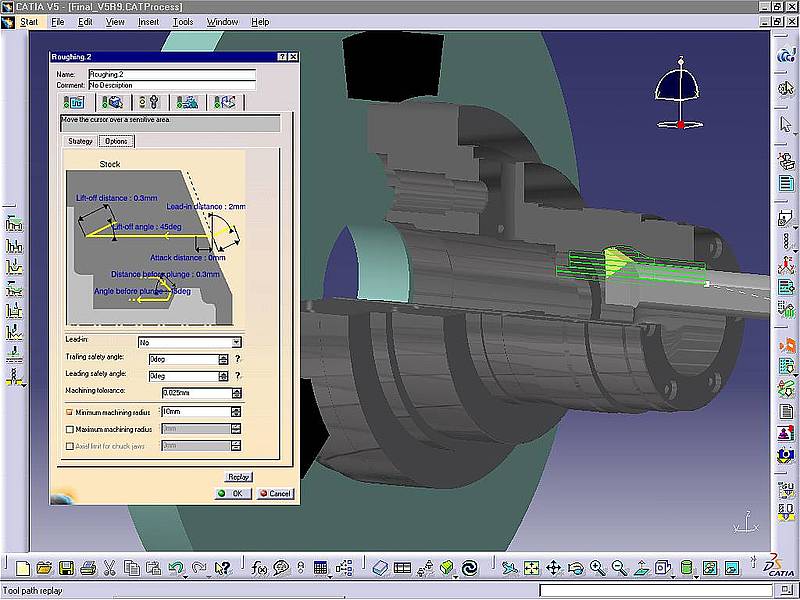Select the Cut scissors icon
The image size is (800, 600).
click(110, 568)
